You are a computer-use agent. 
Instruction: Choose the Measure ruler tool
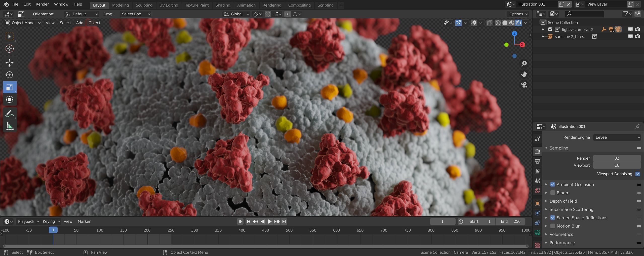point(10,126)
